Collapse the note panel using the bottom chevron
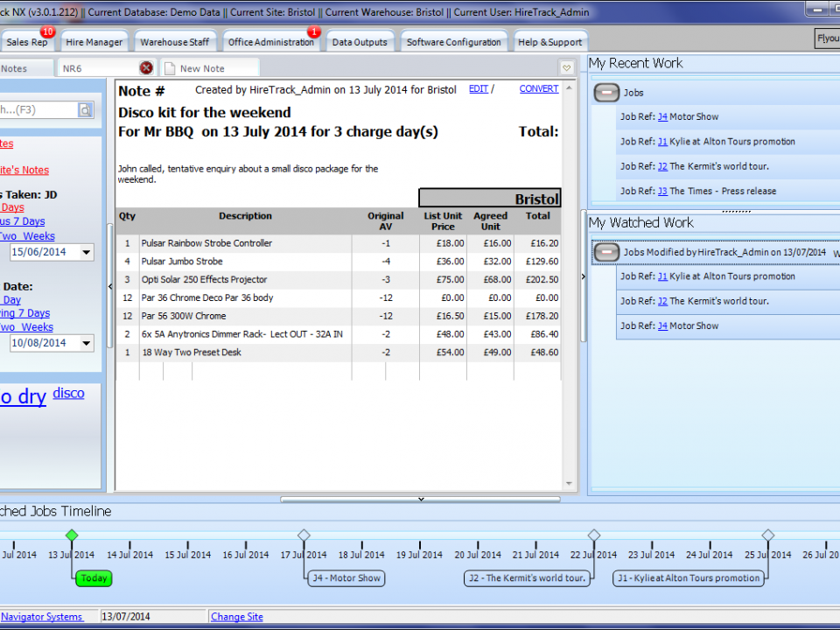The width and height of the screenshot is (840, 630). (421, 500)
